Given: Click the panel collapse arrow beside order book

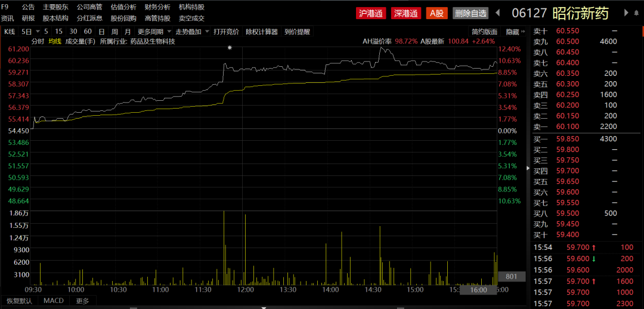Looking at the screenshot, I should pyautogui.click(x=528, y=168).
